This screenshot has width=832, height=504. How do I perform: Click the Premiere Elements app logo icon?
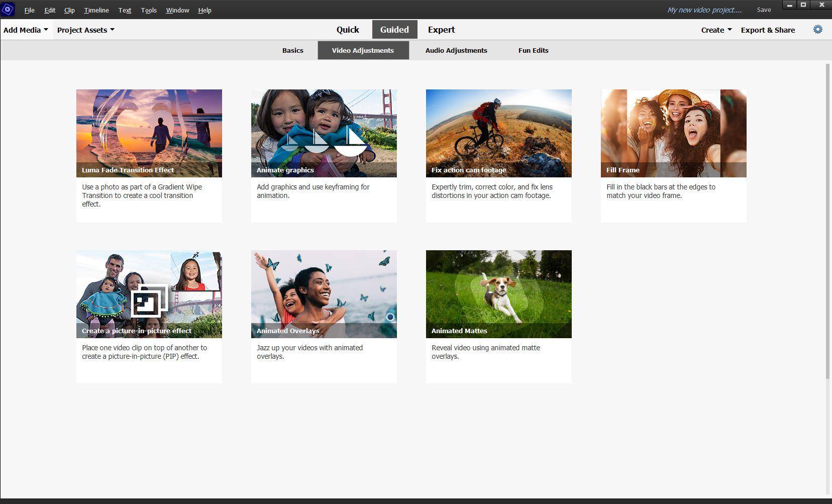[x=8, y=9]
